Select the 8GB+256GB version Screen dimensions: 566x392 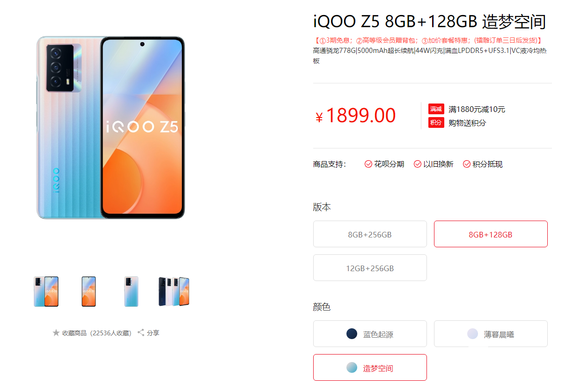pos(370,234)
